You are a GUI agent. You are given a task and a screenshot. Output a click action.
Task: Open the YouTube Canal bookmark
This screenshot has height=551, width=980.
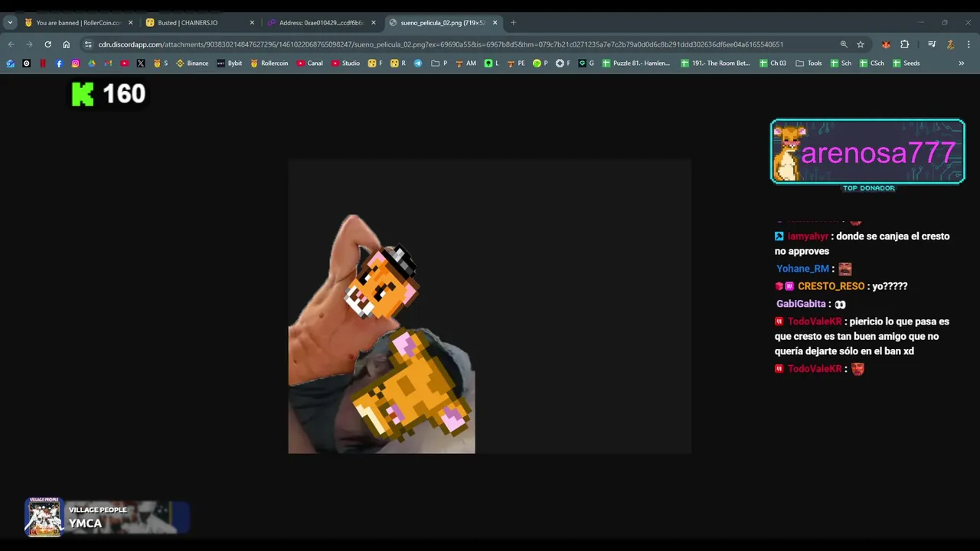pyautogui.click(x=310, y=64)
